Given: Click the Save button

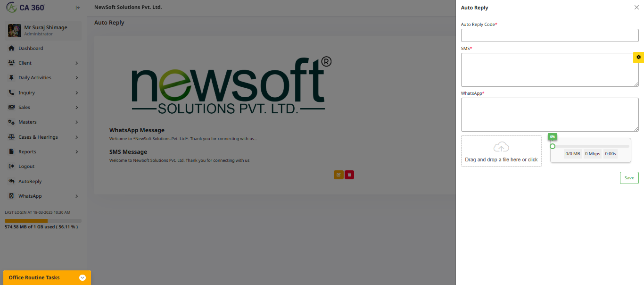Looking at the screenshot, I should (629, 178).
